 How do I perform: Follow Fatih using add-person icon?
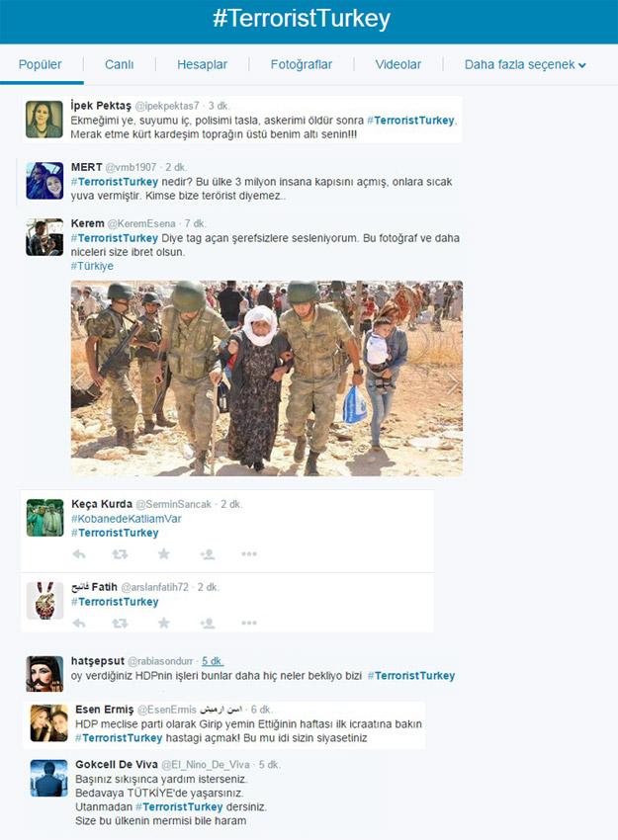[207, 623]
